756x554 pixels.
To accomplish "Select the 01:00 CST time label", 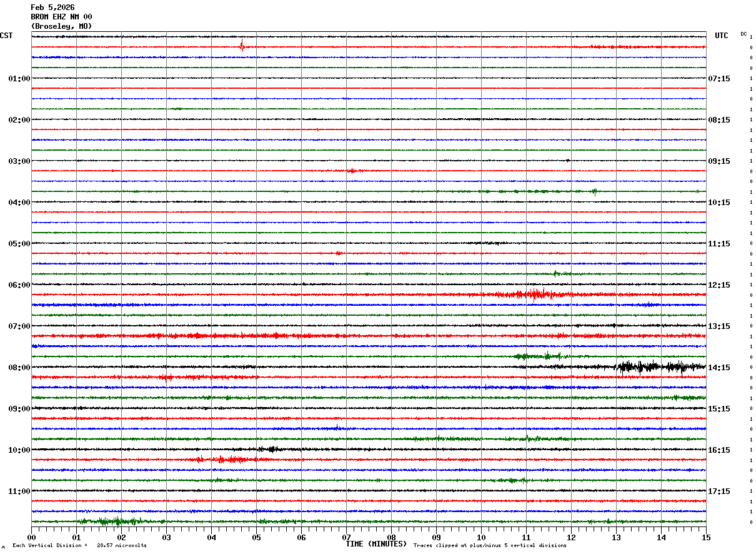I will coord(19,79).
